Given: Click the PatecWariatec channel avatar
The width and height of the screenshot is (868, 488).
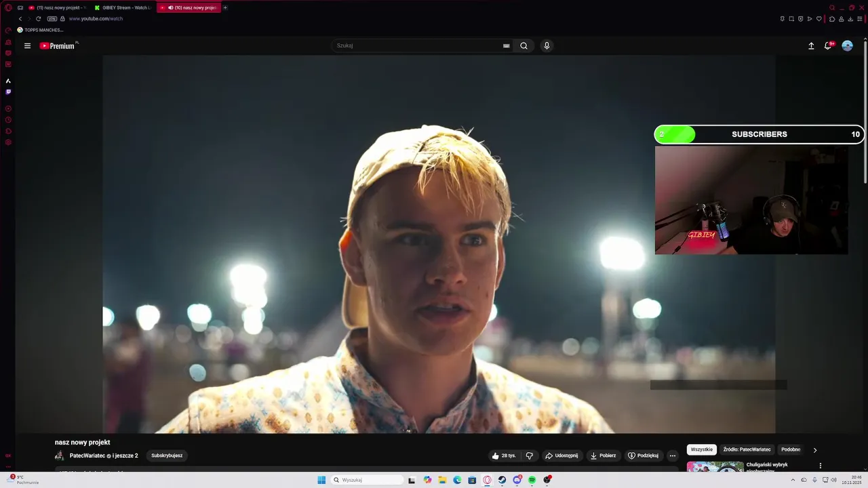Looking at the screenshot, I should [x=60, y=455].
